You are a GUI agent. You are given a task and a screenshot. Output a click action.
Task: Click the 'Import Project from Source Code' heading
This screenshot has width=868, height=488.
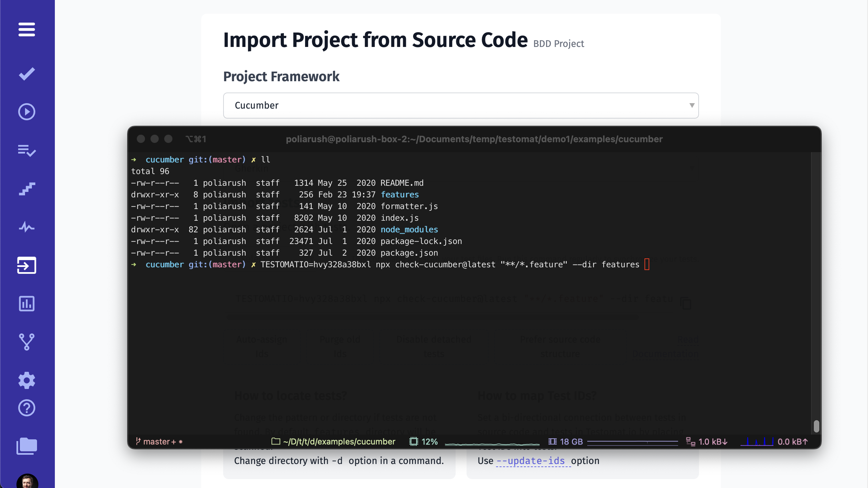[x=375, y=40]
